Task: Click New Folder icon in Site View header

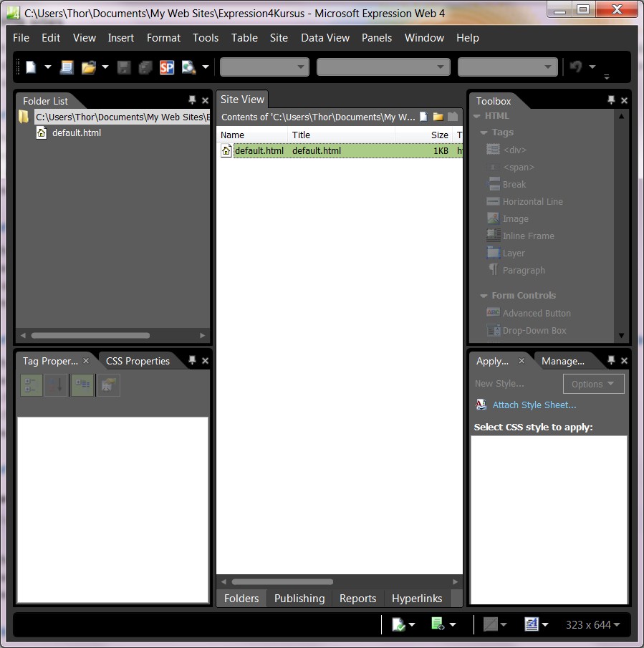Action: [438, 117]
